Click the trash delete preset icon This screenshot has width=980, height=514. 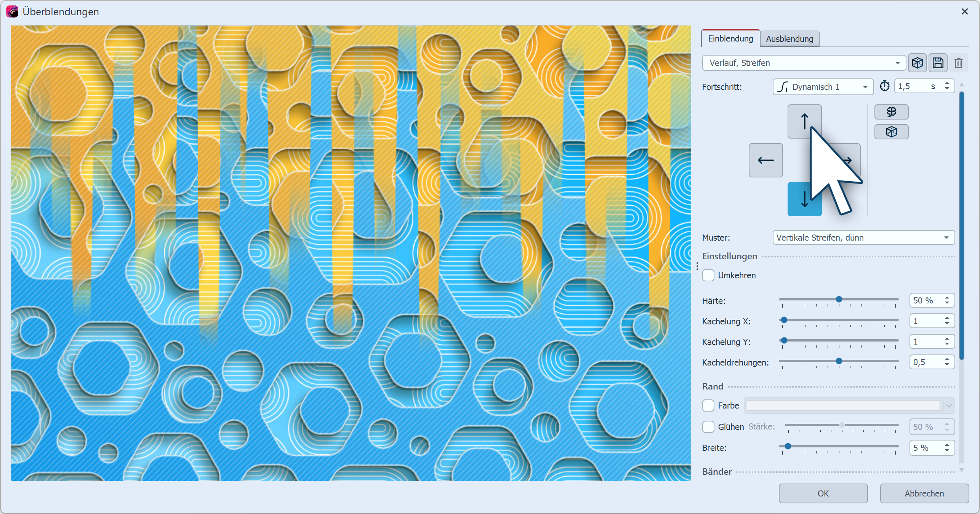[x=959, y=63]
